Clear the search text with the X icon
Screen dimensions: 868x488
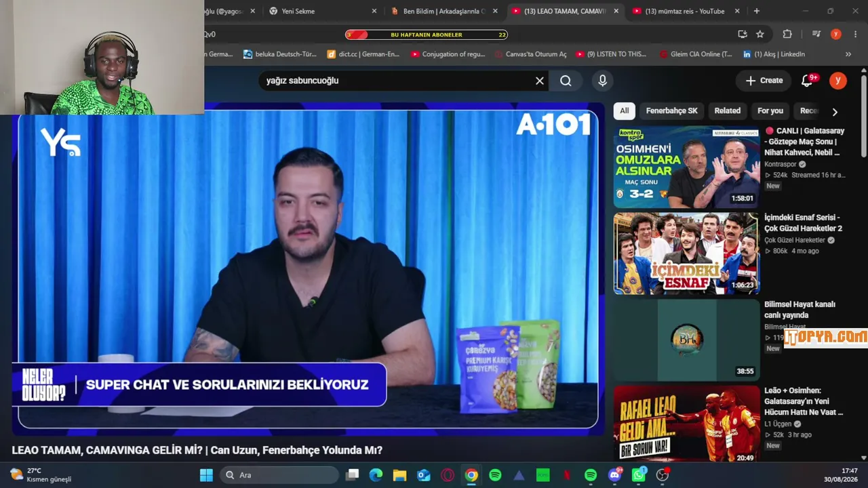(x=540, y=81)
